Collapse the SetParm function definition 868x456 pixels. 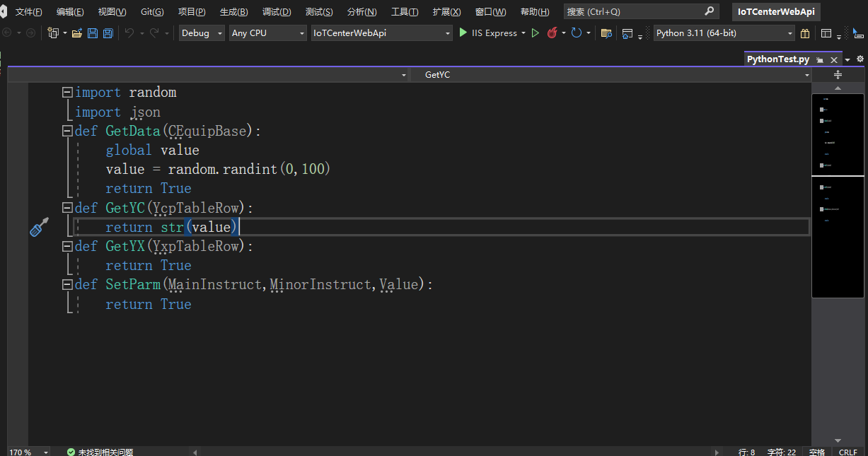pyautogui.click(x=67, y=284)
